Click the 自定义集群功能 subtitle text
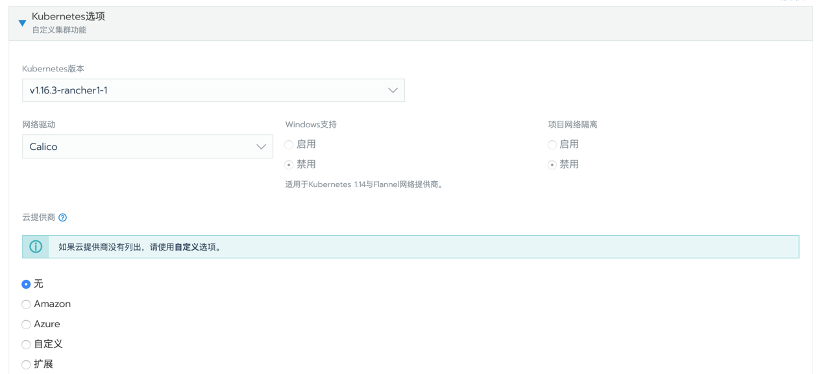Viewport: 830px width, 374px height. 59,30
